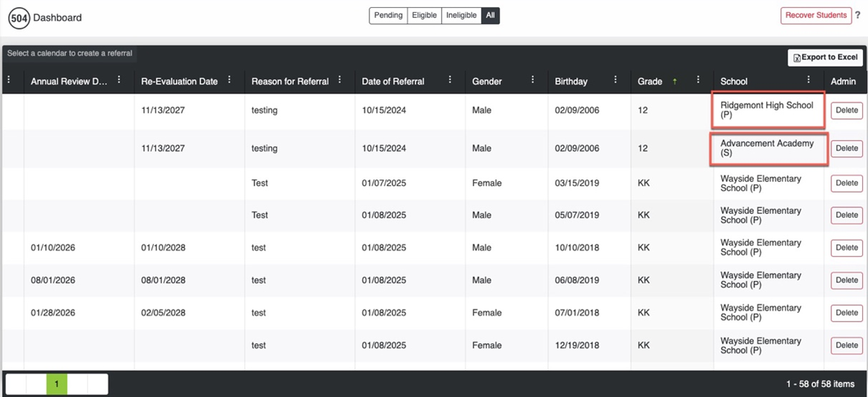The height and width of the screenshot is (397, 868).
Task: Switch to the Ineligible filter
Action: click(461, 15)
